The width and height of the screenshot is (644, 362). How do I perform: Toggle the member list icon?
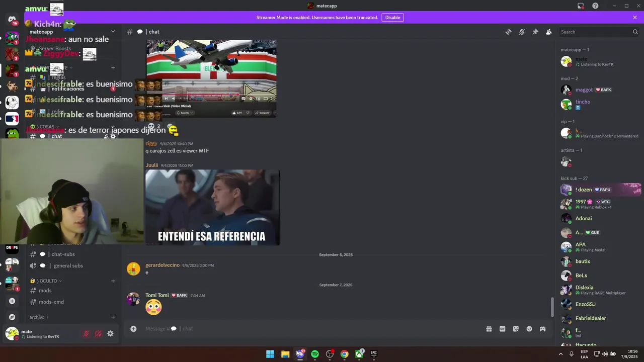[549, 32]
